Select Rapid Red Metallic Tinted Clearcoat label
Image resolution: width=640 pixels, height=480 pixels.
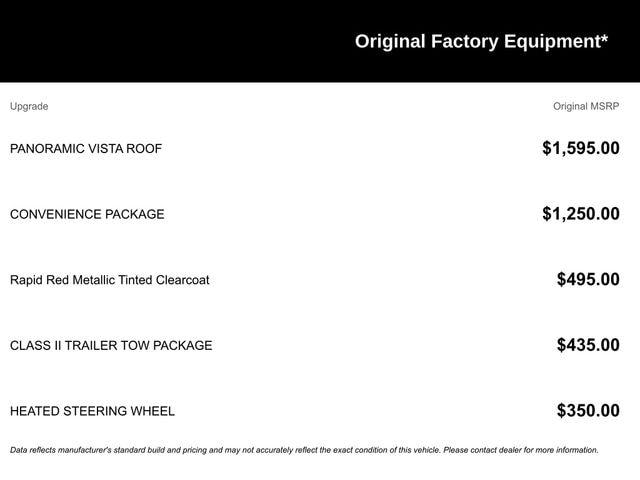[x=110, y=280]
